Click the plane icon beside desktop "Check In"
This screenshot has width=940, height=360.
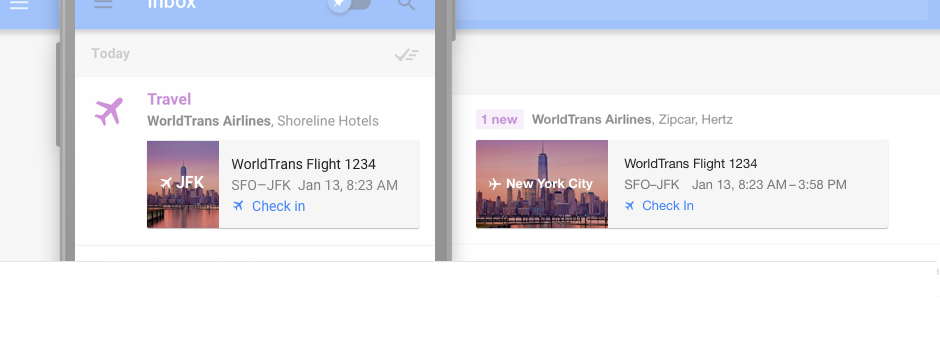coord(629,205)
